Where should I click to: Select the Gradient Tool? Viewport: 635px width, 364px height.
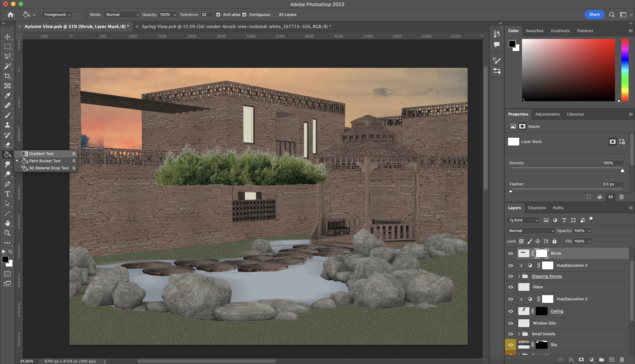click(41, 154)
